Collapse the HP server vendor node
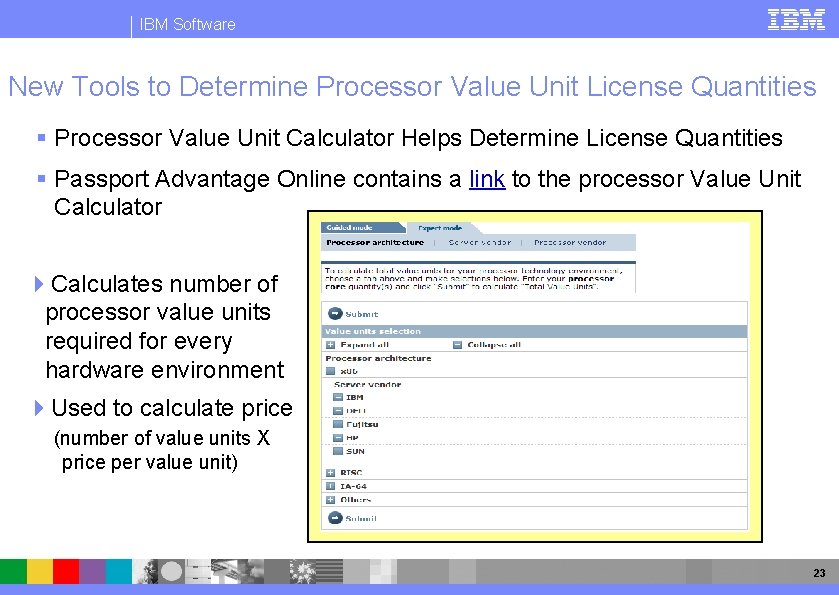 coord(338,438)
